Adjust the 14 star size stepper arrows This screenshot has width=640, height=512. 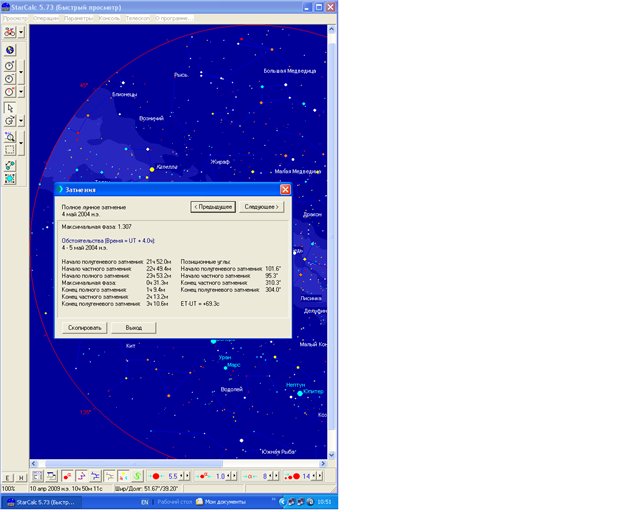pyautogui.click(x=317, y=476)
